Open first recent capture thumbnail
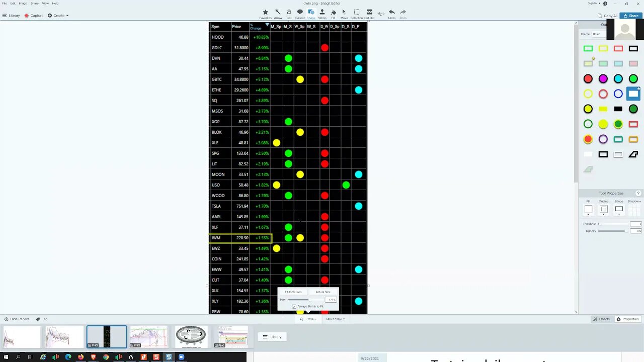Screen dimensions: 644x362 point(21,337)
